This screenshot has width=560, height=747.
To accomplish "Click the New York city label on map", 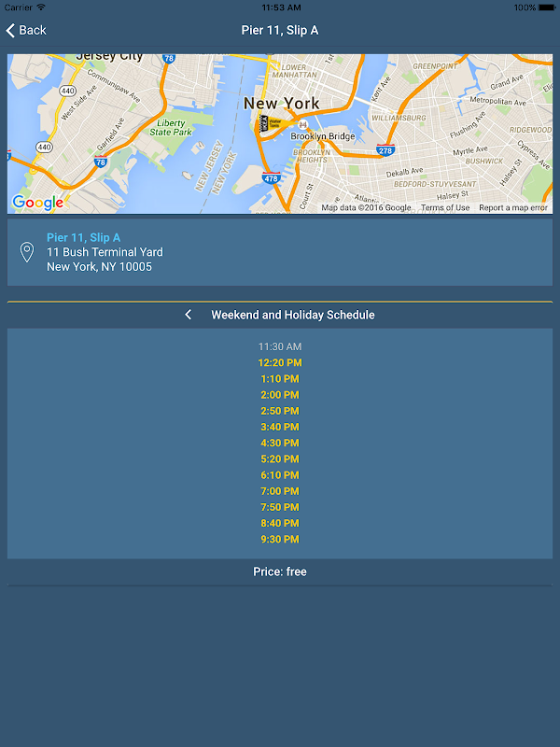I will click(282, 104).
